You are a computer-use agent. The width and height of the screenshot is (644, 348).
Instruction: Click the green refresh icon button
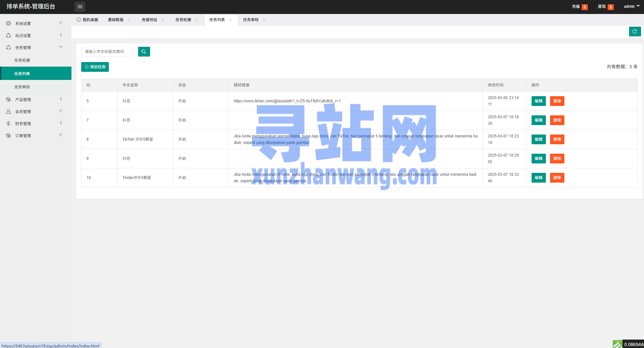(x=635, y=32)
